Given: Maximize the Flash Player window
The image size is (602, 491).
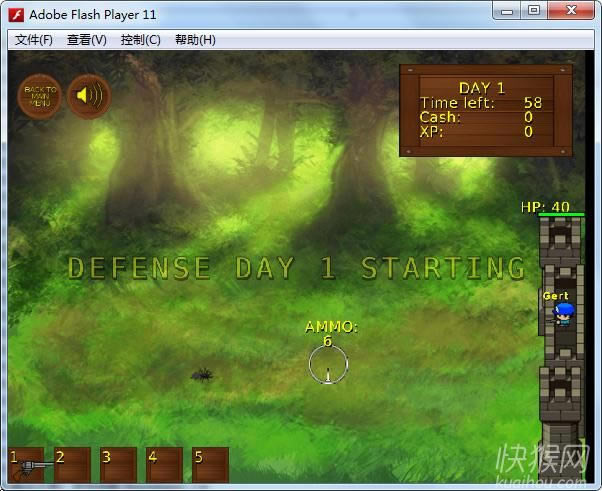Looking at the screenshot, I should pos(534,11).
